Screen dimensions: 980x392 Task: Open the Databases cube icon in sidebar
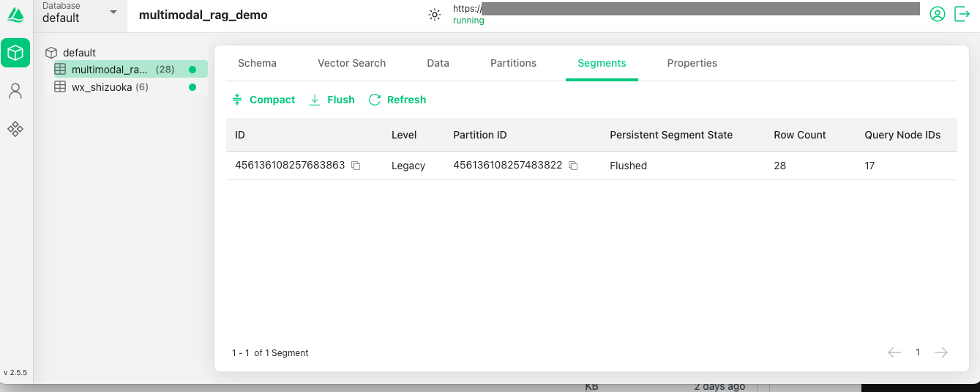(x=15, y=53)
